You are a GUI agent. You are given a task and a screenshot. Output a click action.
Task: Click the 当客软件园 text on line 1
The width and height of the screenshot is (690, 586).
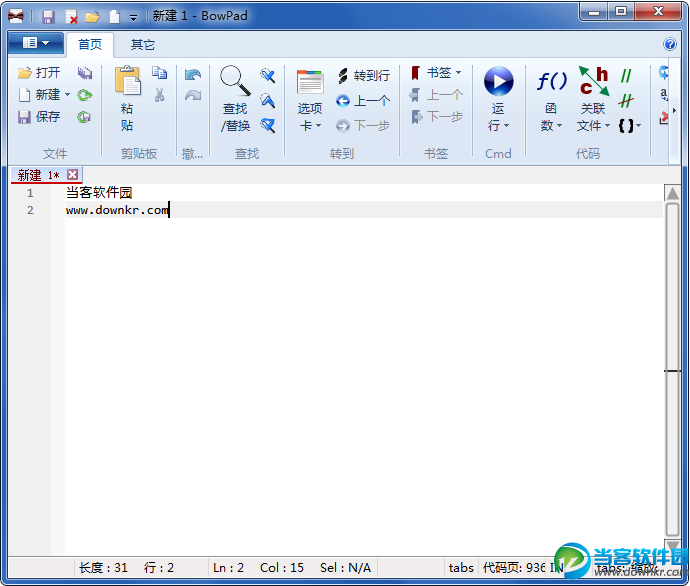click(99, 192)
